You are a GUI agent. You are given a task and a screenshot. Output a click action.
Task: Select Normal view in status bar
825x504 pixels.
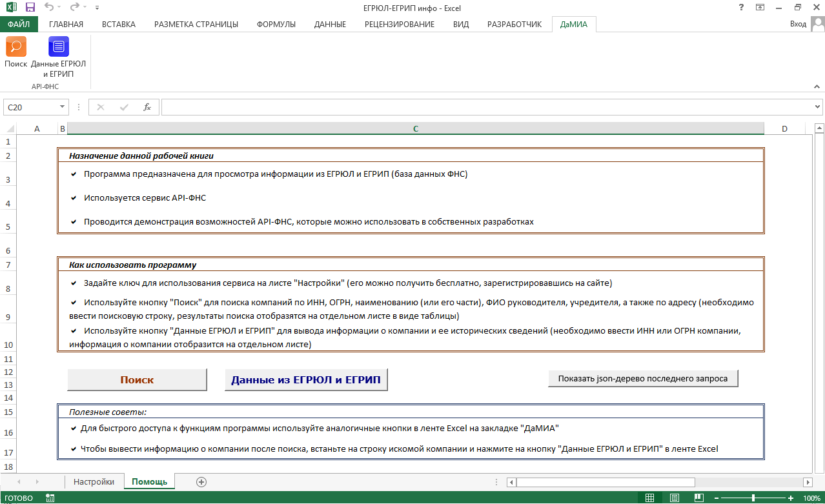(650, 498)
